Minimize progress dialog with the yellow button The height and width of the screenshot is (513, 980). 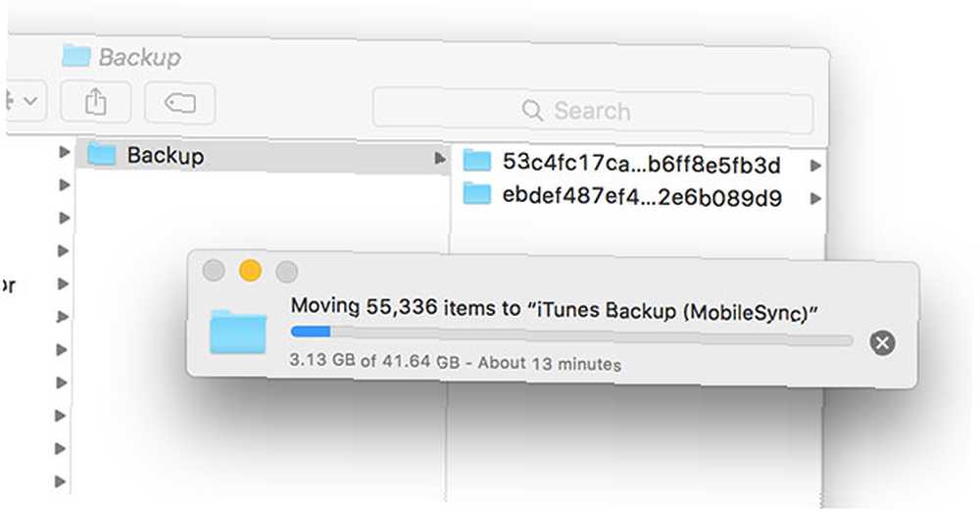pyautogui.click(x=250, y=271)
